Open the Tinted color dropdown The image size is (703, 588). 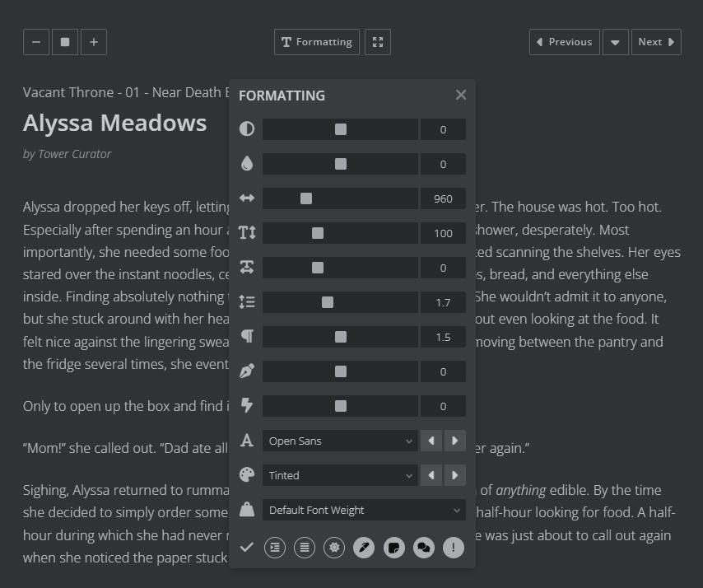pos(340,475)
